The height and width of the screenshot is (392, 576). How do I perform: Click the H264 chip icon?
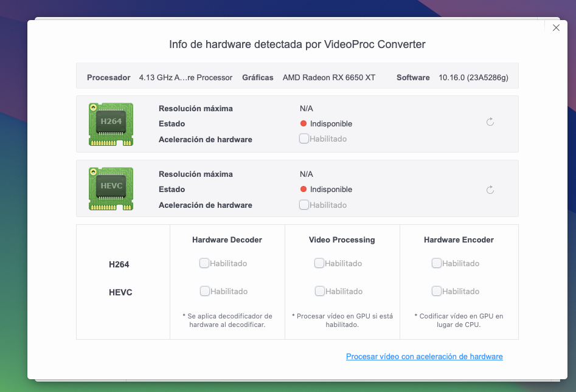111,125
